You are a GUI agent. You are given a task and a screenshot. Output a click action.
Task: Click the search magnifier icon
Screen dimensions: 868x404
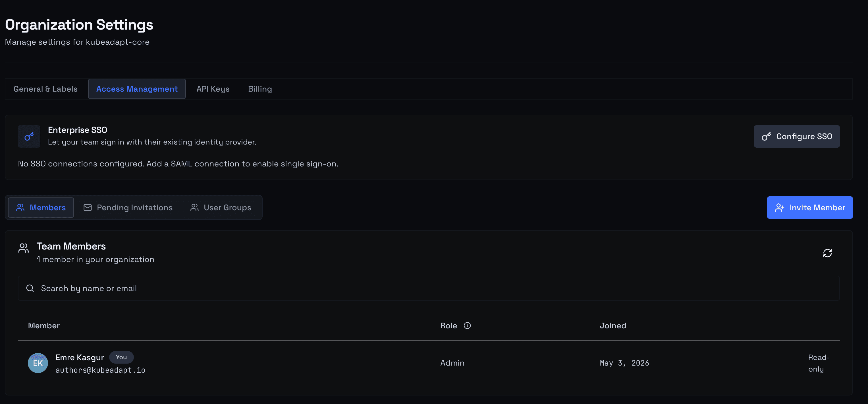(x=30, y=288)
